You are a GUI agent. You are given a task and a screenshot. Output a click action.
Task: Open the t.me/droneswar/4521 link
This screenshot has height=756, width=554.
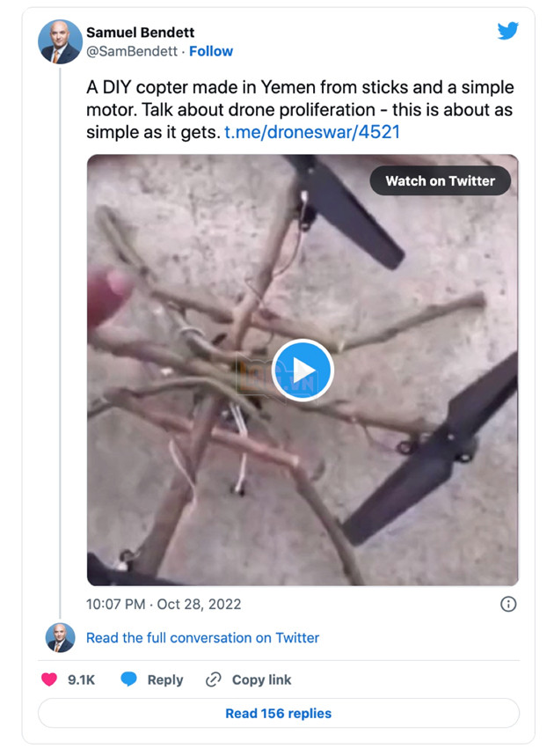(x=313, y=132)
